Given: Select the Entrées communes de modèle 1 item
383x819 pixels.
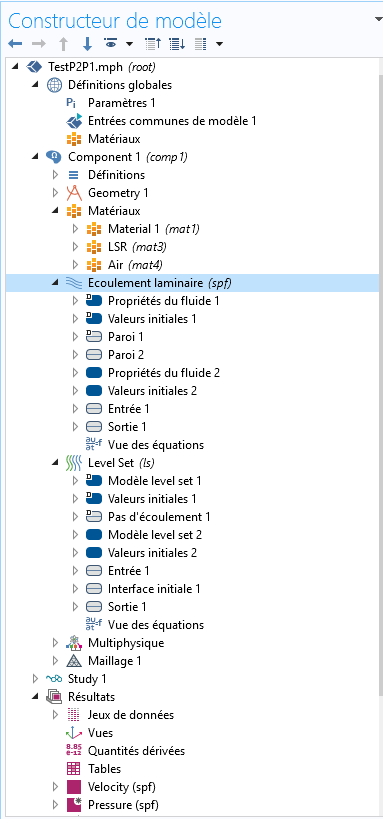Looking at the screenshot, I should 172,121.
